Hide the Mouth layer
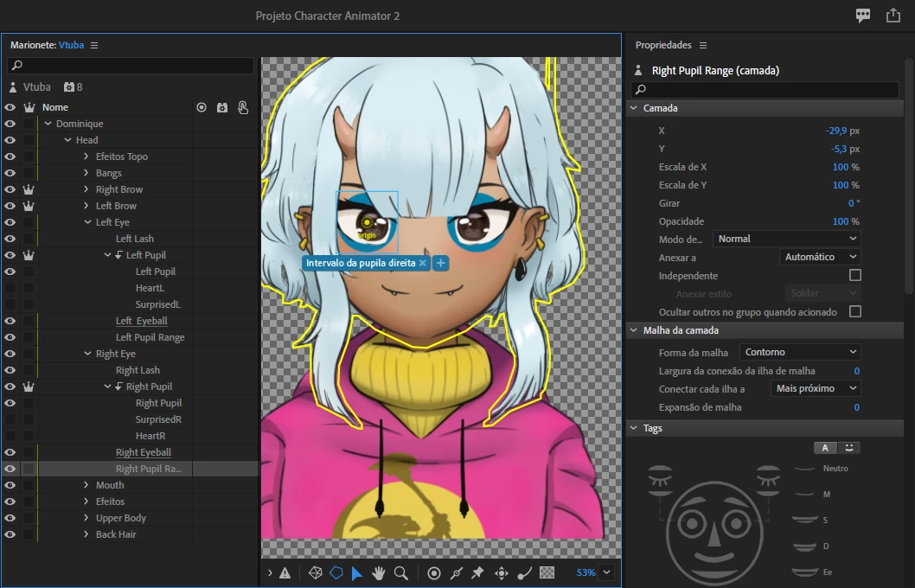915x588 pixels. [x=10, y=485]
